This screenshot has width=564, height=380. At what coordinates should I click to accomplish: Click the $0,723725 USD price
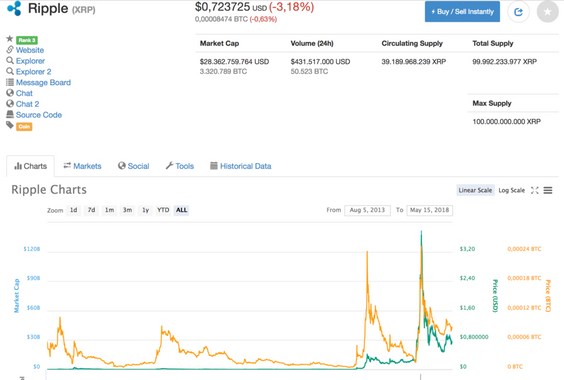coord(231,7)
